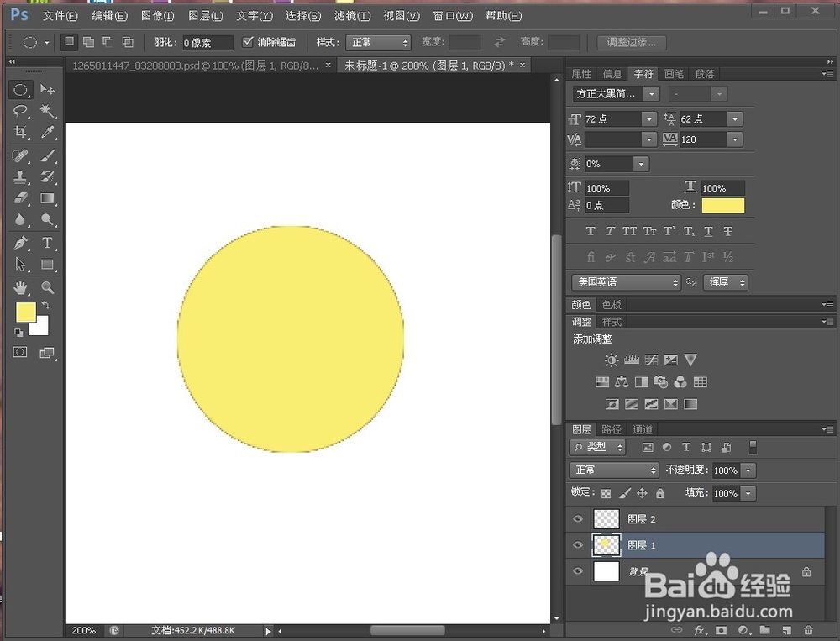Select the History Brush tool

tap(47, 177)
